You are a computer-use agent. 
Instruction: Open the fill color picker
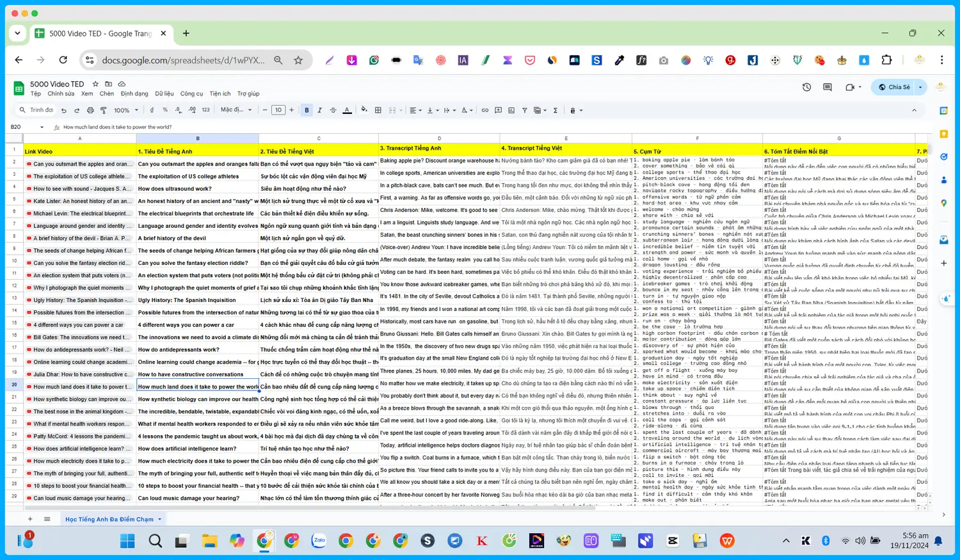(364, 110)
